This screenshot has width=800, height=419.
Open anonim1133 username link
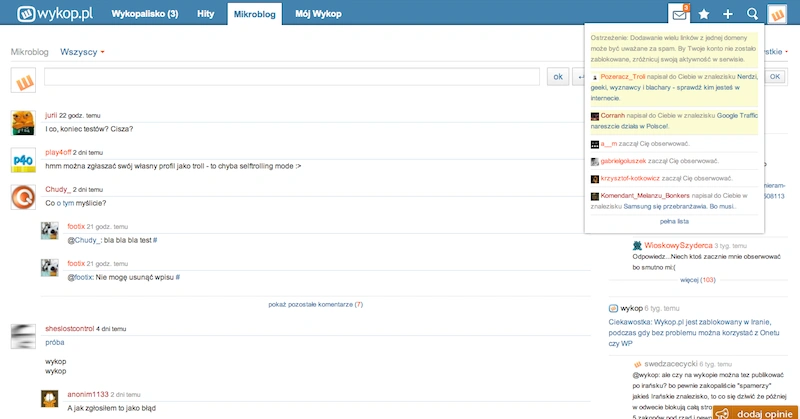click(x=88, y=395)
